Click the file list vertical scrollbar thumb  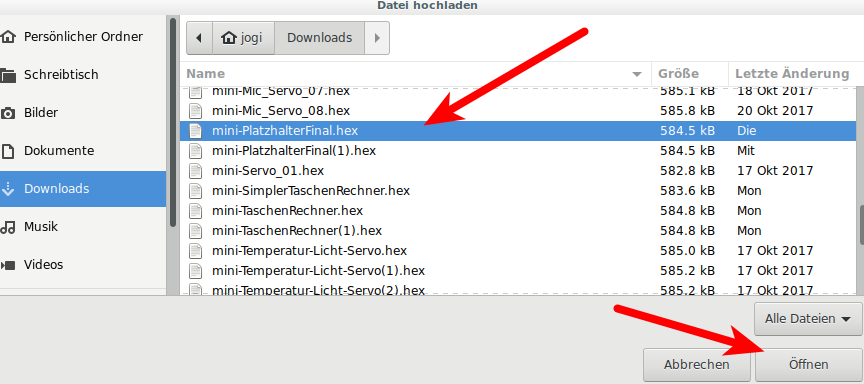861,225
